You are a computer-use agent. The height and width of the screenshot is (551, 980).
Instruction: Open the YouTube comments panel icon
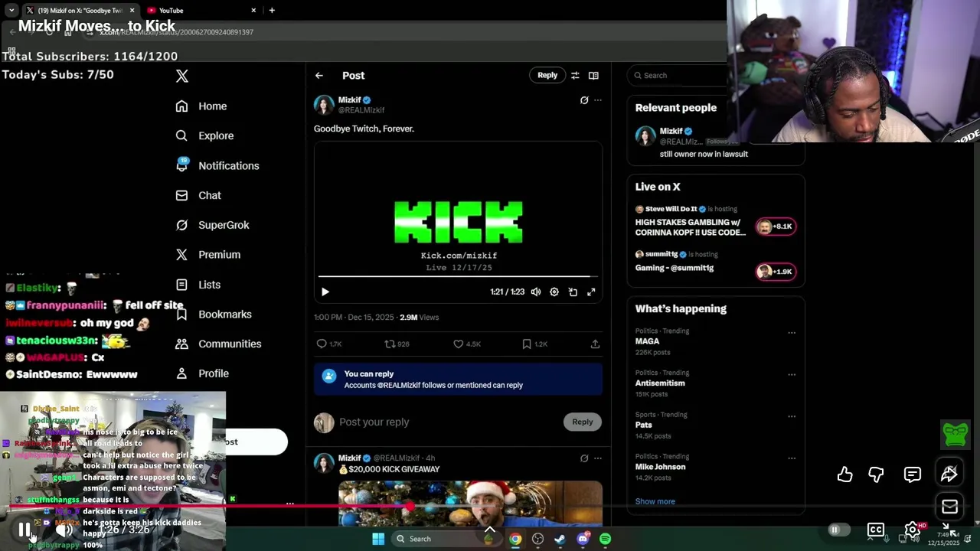tap(913, 474)
